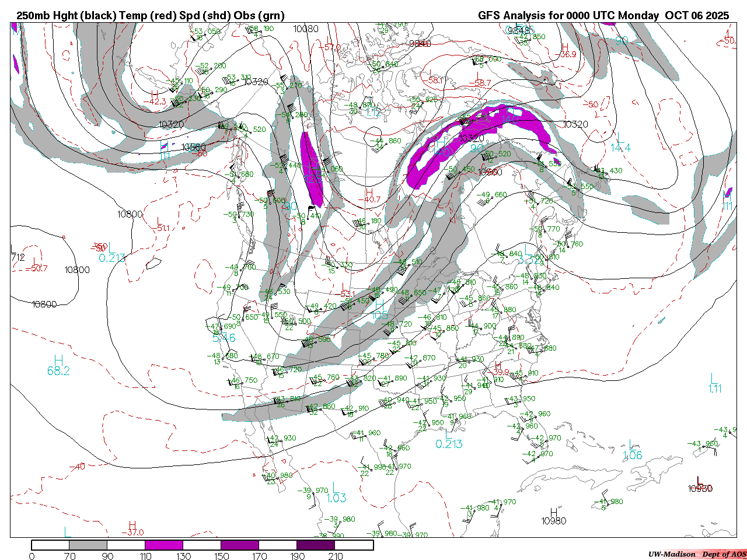Click the legend scale value 130
Screen dimensions: 747x560
click(x=183, y=556)
